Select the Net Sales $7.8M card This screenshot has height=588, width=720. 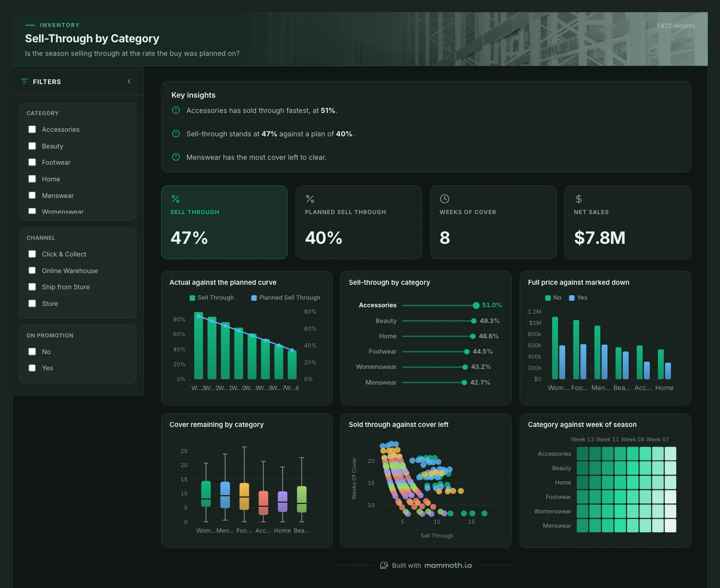pyautogui.click(x=627, y=222)
